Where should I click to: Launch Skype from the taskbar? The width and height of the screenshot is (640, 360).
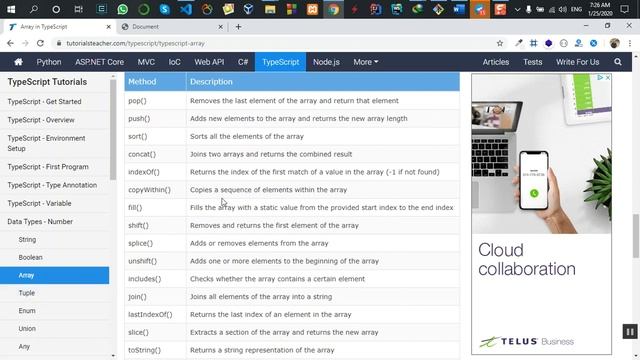(x=164, y=9)
